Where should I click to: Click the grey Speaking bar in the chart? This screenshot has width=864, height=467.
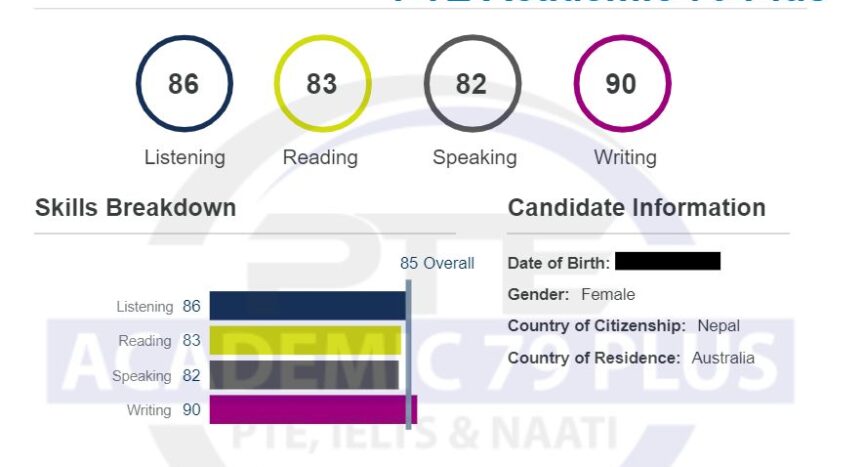(x=304, y=375)
